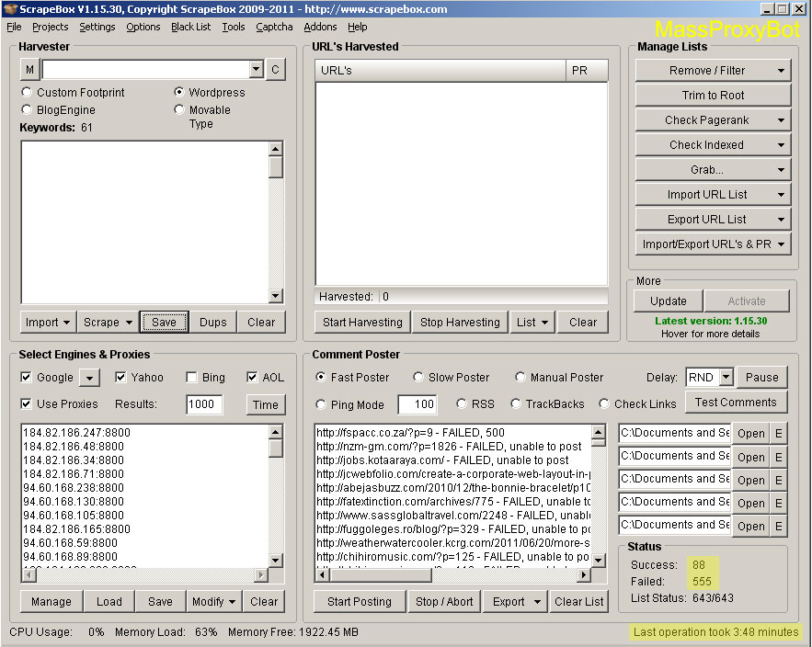Select Ping Mode radio button
812x647 pixels.
(321, 404)
